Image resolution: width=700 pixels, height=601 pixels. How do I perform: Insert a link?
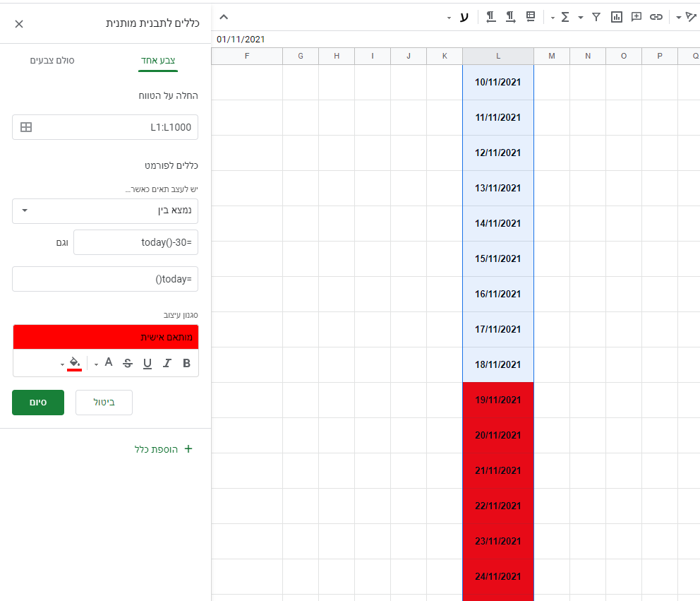[656, 17]
